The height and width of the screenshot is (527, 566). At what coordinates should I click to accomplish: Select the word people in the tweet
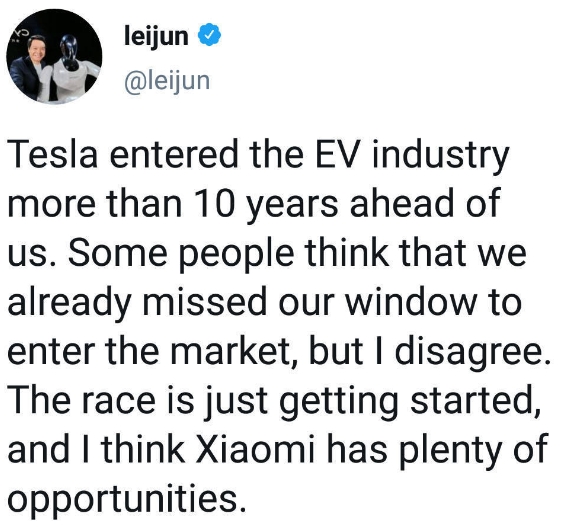click(236, 254)
